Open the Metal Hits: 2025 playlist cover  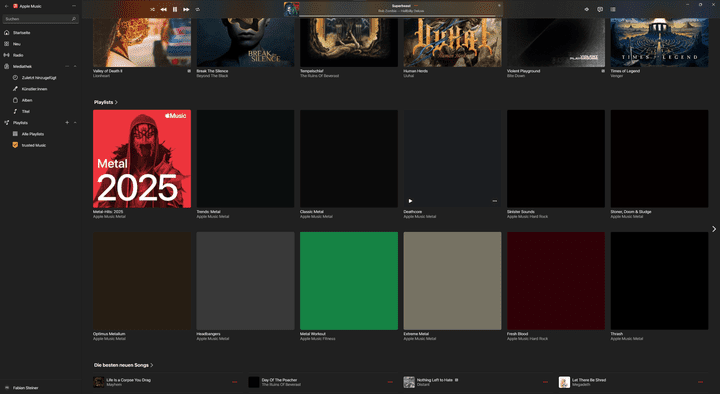click(x=142, y=159)
